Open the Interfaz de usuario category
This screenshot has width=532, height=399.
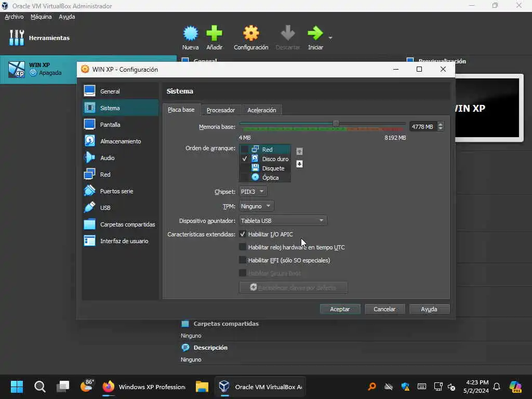(x=121, y=241)
